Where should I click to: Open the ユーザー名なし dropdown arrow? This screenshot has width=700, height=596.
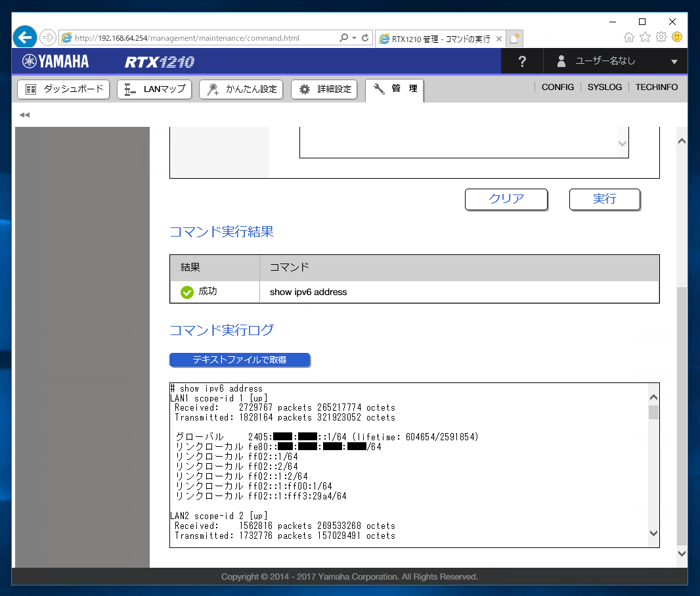pyautogui.click(x=674, y=61)
